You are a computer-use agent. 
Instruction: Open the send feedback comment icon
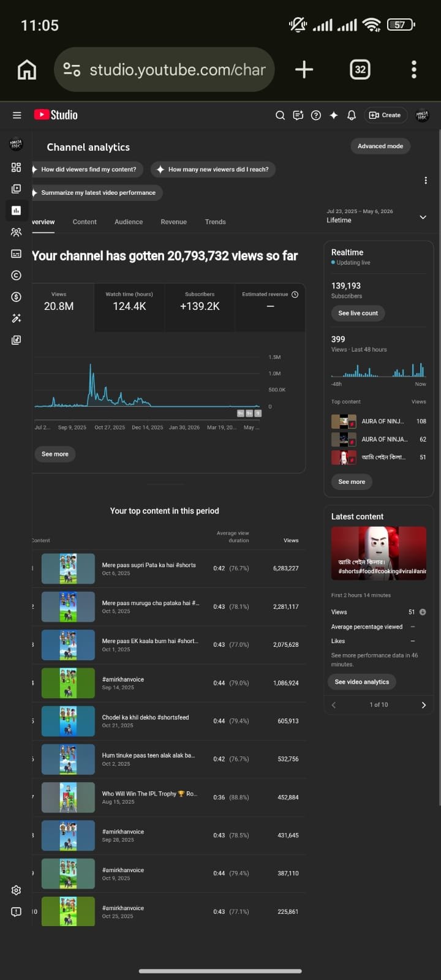click(x=298, y=115)
